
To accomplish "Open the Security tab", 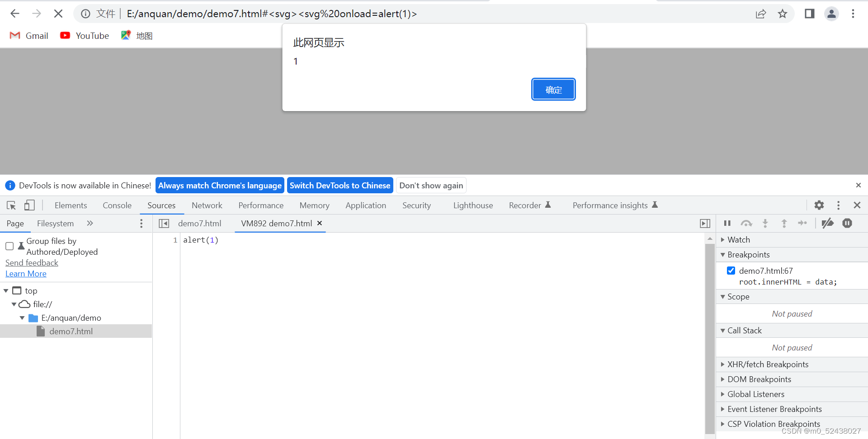I will (416, 205).
